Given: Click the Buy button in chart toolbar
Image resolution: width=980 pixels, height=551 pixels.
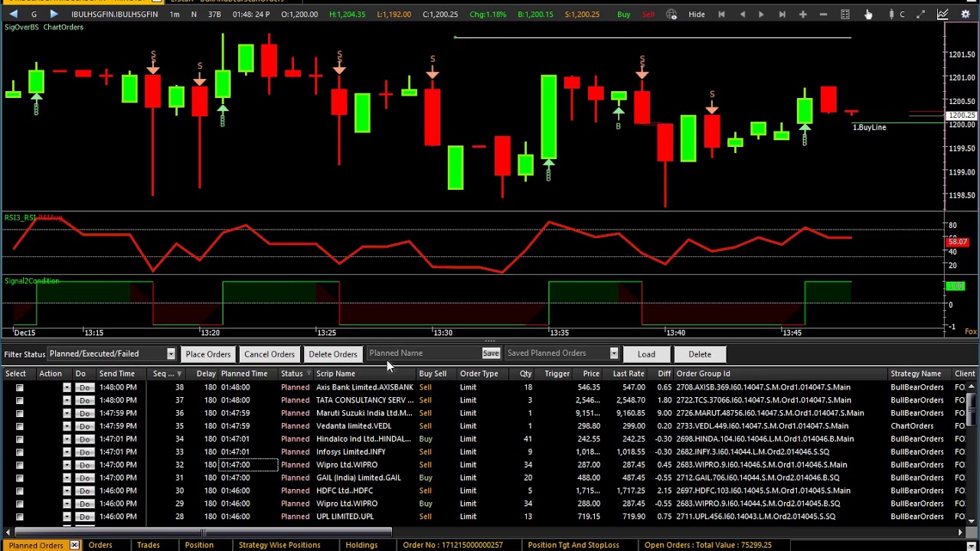Looking at the screenshot, I should coord(624,15).
